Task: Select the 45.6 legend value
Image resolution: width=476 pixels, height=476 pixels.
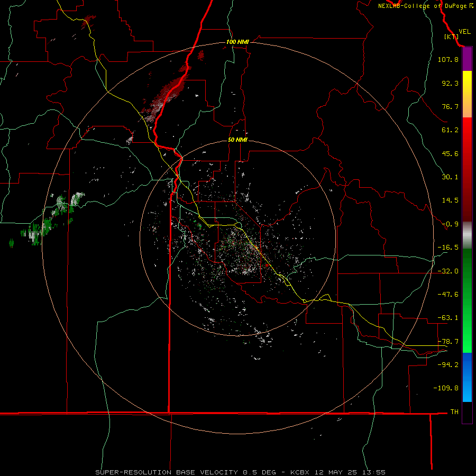Action: pyautogui.click(x=450, y=153)
